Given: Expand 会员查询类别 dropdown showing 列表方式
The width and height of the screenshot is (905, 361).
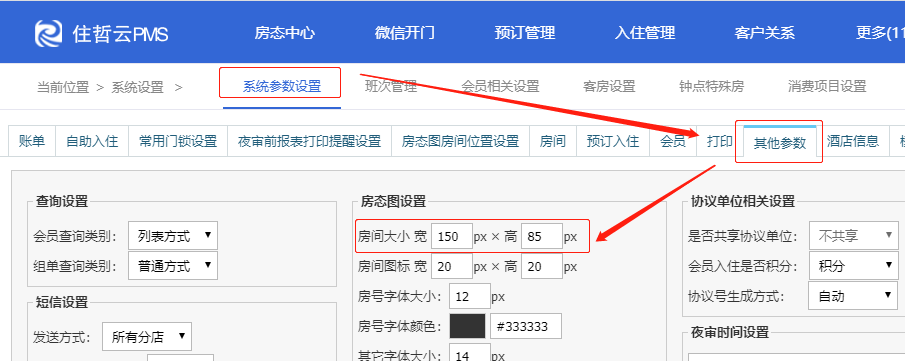Looking at the screenshot, I should point(173,236).
